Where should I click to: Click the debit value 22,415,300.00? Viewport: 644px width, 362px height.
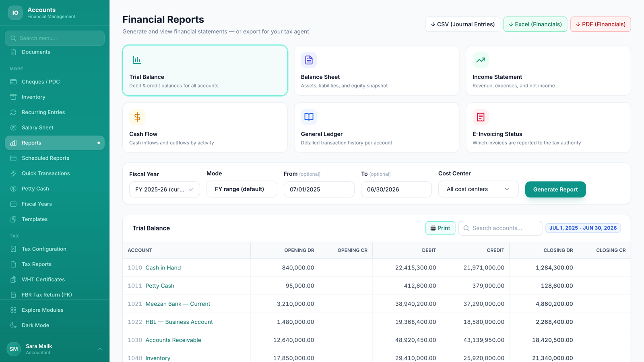[415, 267]
